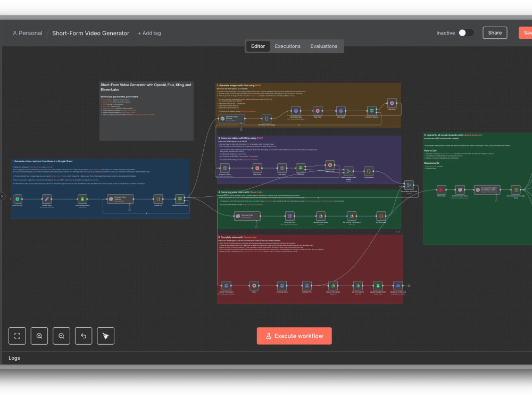
Task: Toggle the workflow Inactive switch
Action: pos(466,33)
